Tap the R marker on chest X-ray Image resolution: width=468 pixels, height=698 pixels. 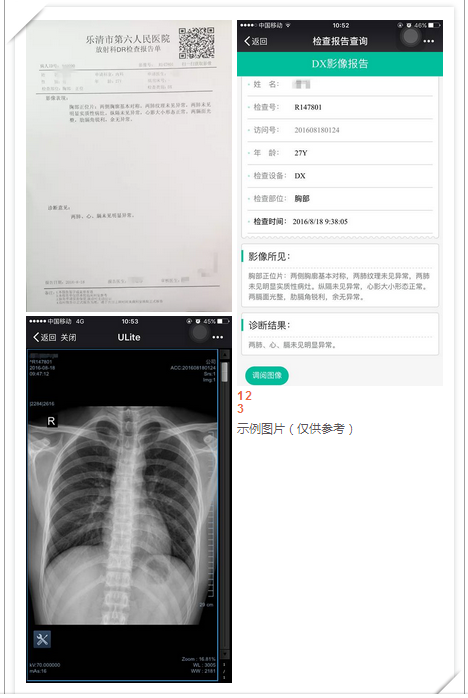click(51, 421)
